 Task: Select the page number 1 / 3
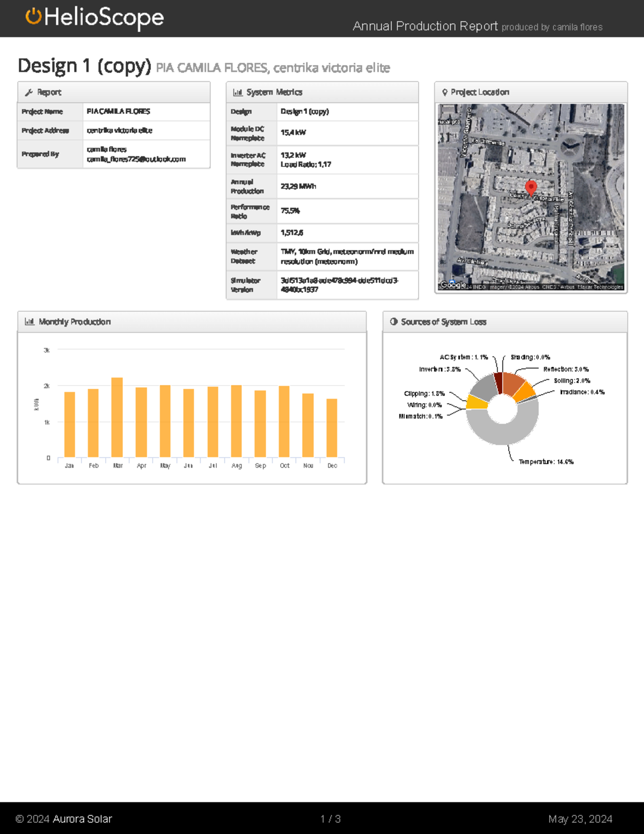[330, 819]
